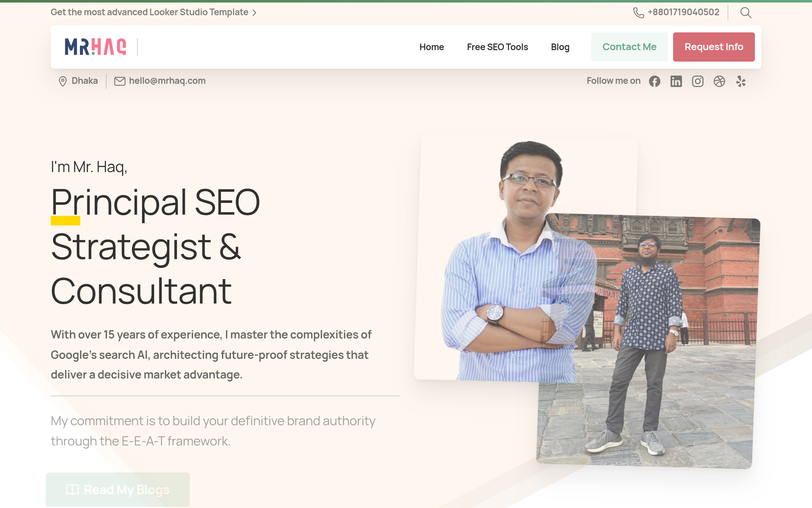Click the "Principal SEO Strategist & Consultant" heading

[155, 246]
